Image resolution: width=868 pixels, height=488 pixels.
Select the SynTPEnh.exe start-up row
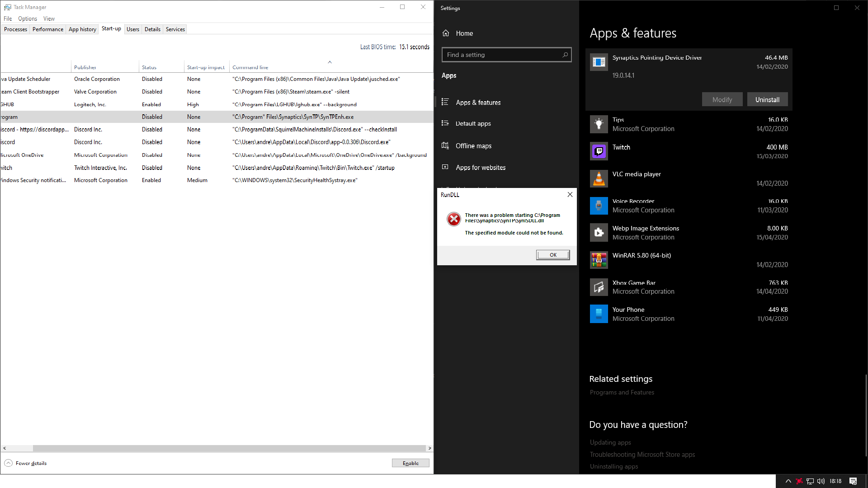click(x=217, y=117)
